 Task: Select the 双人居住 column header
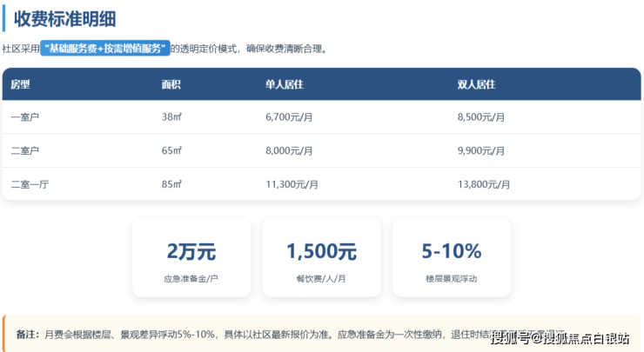click(476, 84)
